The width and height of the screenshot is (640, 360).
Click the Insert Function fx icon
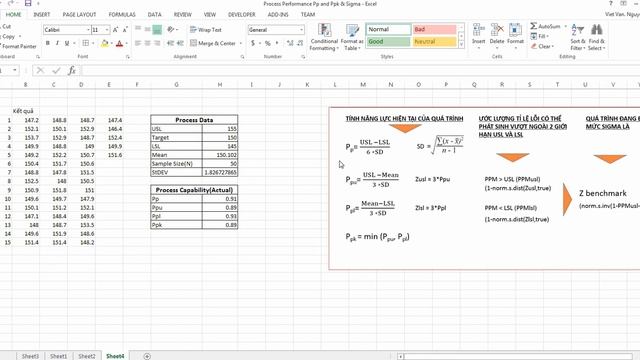pos(72,71)
